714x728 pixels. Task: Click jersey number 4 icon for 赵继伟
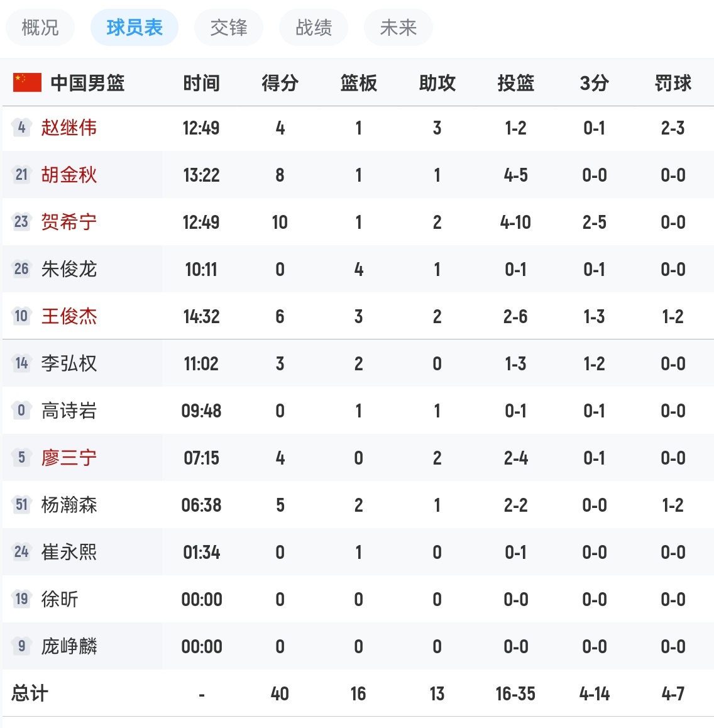[21, 127]
